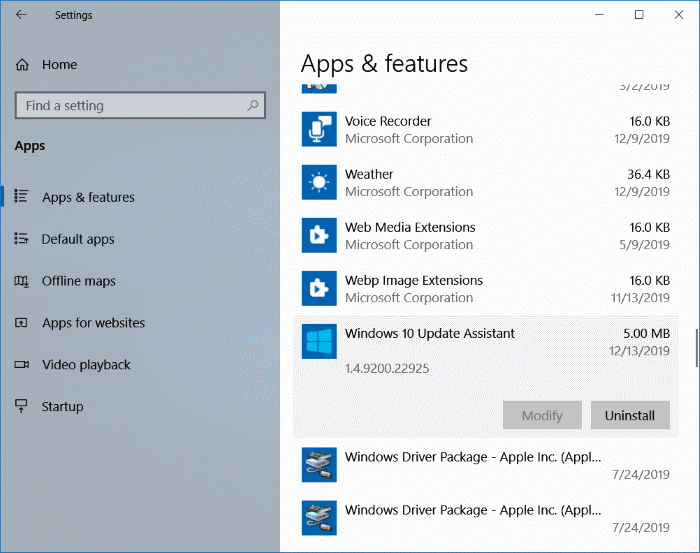Click the partially hidden top app icon
This screenshot has height=553, width=700.
(x=319, y=88)
